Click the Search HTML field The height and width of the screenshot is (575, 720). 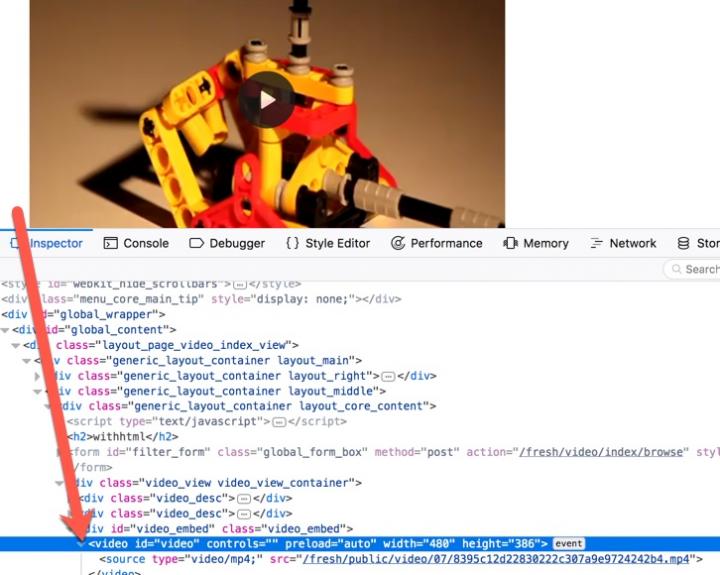tap(692, 269)
